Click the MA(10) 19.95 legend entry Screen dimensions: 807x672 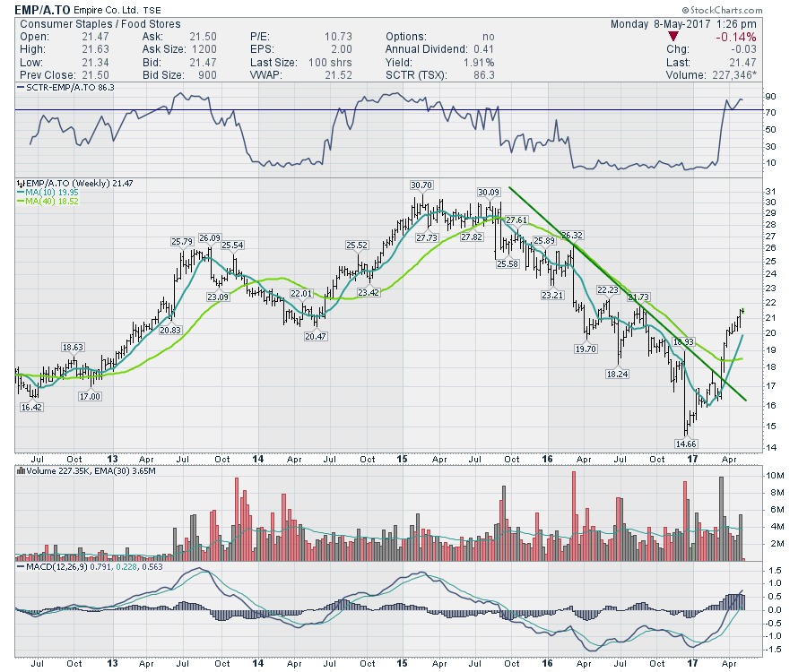pyautogui.click(x=48, y=193)
